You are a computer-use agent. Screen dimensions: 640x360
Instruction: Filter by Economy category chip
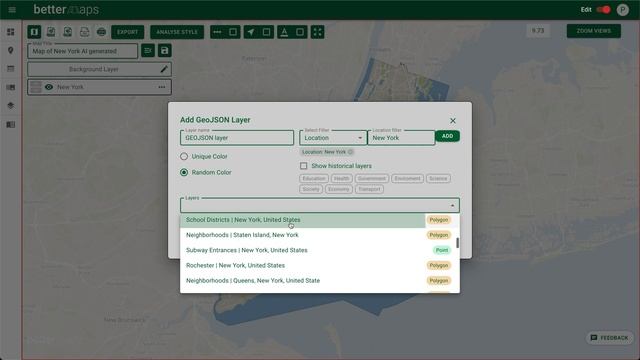tap(339, 189)
